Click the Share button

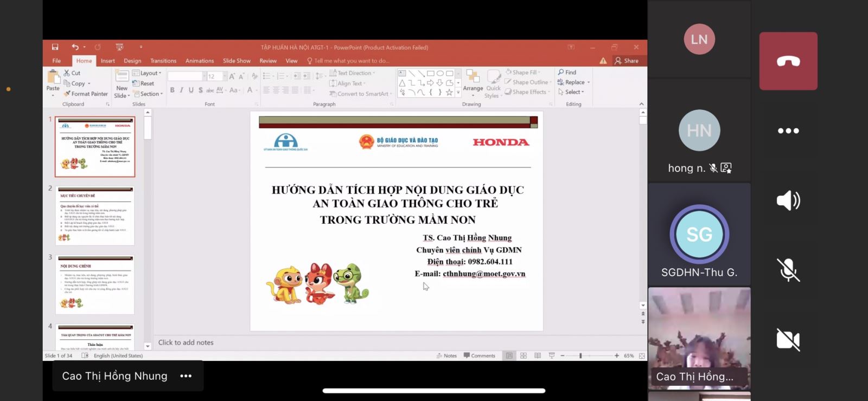point(626,61)
